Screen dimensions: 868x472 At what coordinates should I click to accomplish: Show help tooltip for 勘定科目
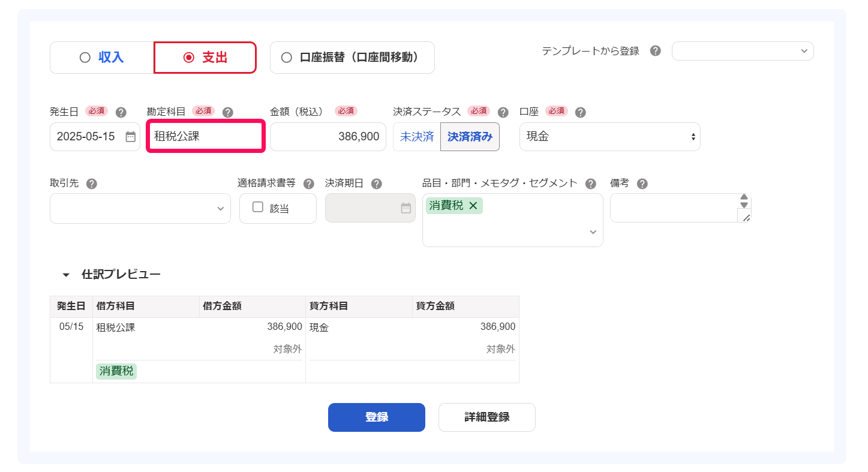click(227, 112)
